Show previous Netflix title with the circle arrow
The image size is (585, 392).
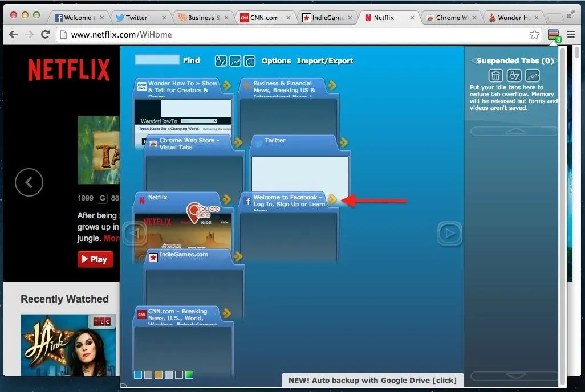29,182
